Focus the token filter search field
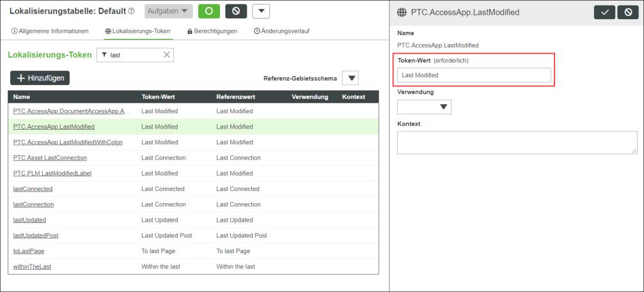 coord(135,55)
